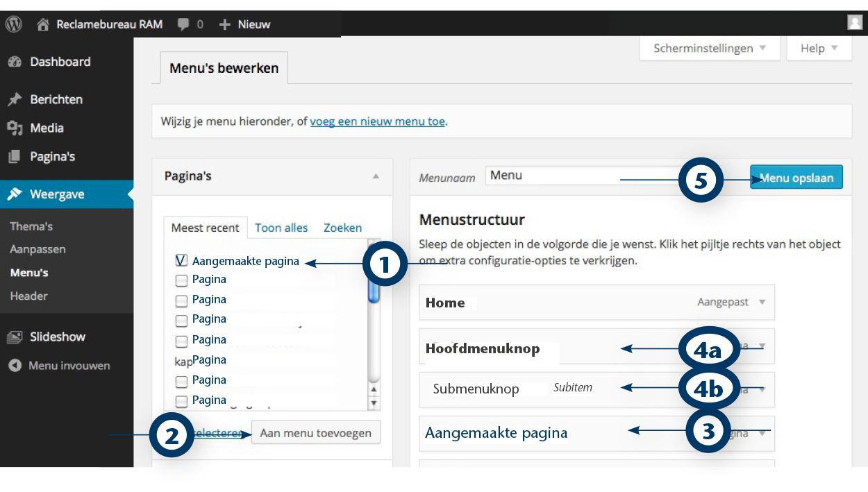Open the Media library icon
The image size is (868, 492).
tap(15, 128)
